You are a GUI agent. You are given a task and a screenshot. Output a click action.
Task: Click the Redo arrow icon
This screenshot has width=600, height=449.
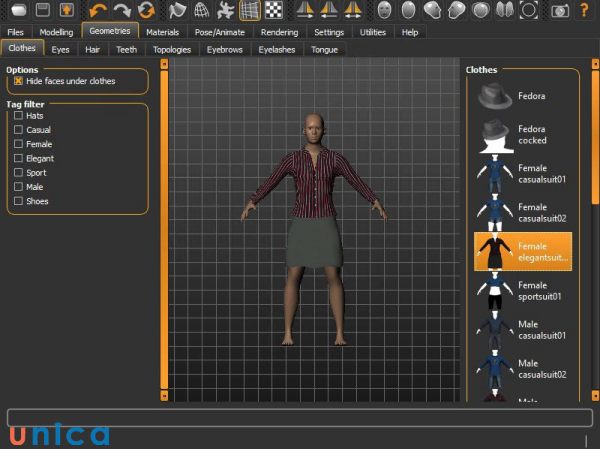click(x=122, y=11)
